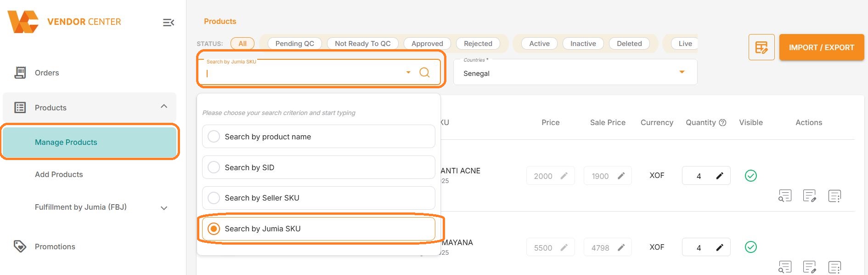Open the Countries dropdown showing Senegal
Screen dimensions: 868x275
click(575, 72)
